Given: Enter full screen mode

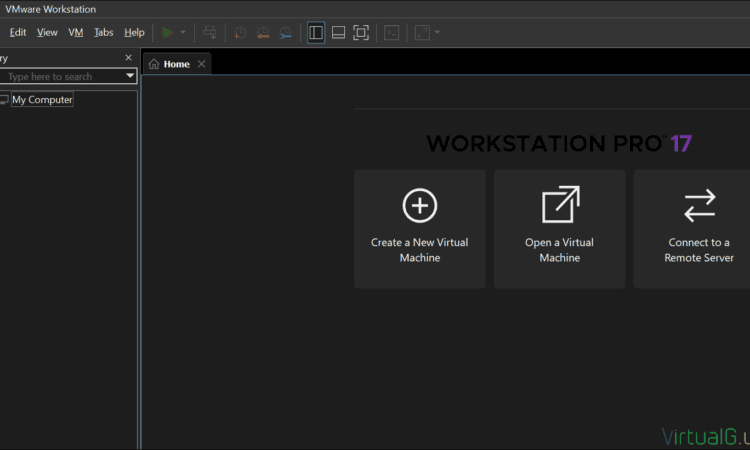Looking at the screenshot, I should tap(361, 32).
